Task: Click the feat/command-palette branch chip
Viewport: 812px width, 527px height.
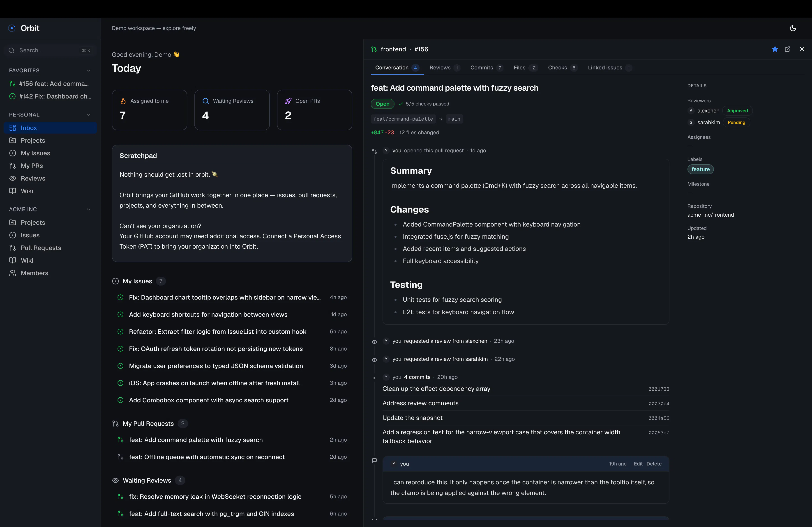Action: point(403,119)
